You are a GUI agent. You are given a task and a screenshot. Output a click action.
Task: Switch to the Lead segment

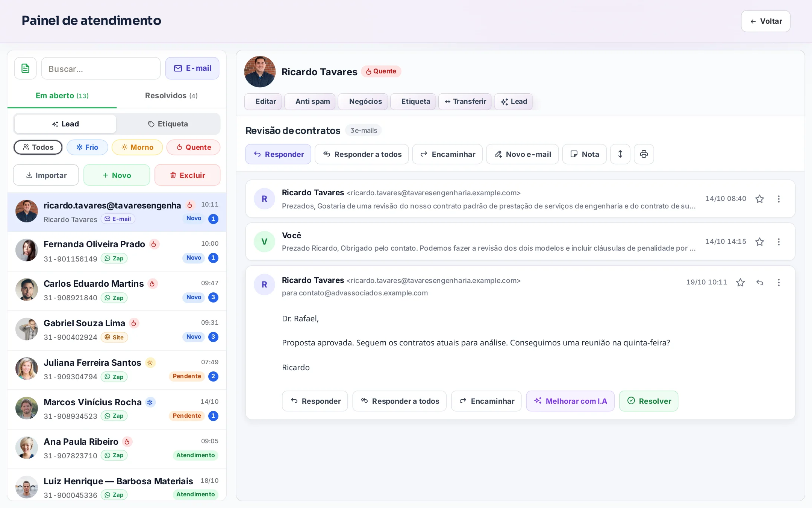click(x=65, y=124)
